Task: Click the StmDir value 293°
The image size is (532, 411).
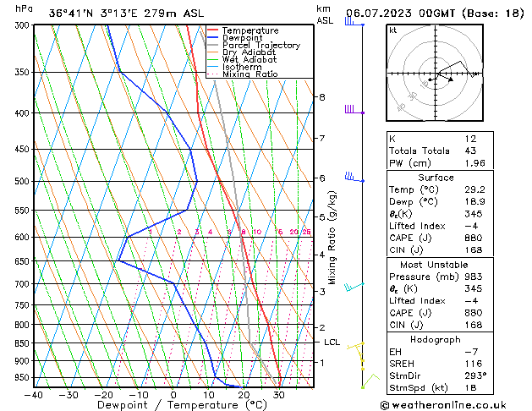Action: pos(475,375)
